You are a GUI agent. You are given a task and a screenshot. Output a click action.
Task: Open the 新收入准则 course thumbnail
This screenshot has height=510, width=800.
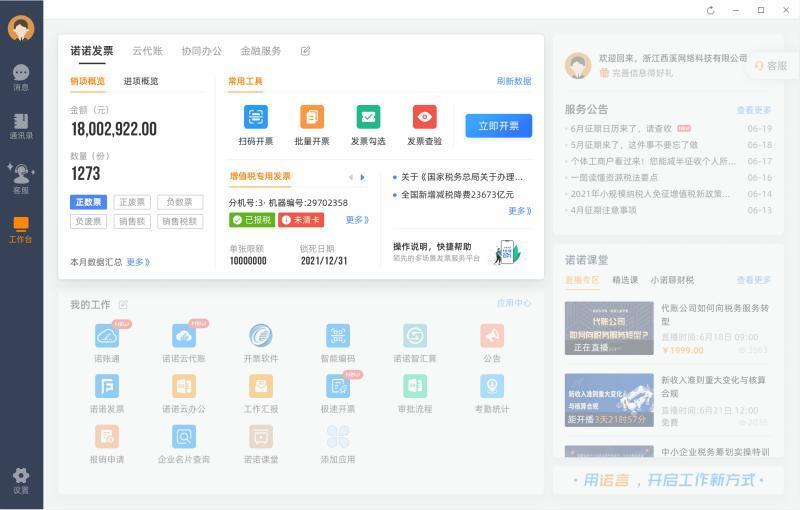tap(609, 400)
